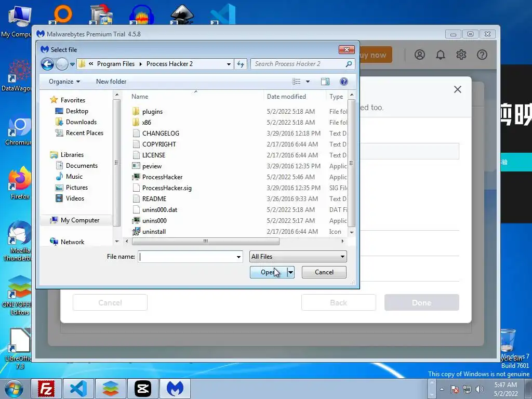Image resolution: width=532 pixels, height=399 pixels.
Task: Open the File name history dropdown
Action: pyautogui.click(x=238, y=257)
